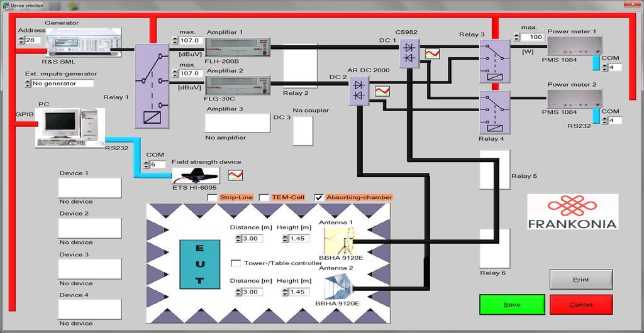Adjust the Antenna 2 Distance spinner
Screen dimensions: 644x333
point(238,292)
